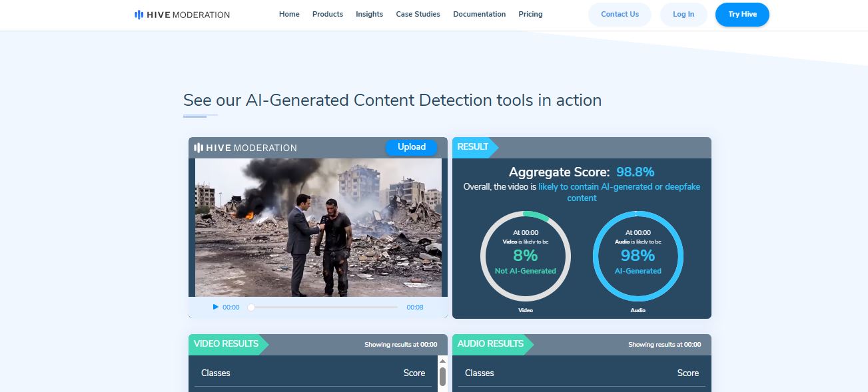Click the Hive Moderation logo in header
Image resolution: width=868 pixels, height=392 pixels.
tap(182, 14)
